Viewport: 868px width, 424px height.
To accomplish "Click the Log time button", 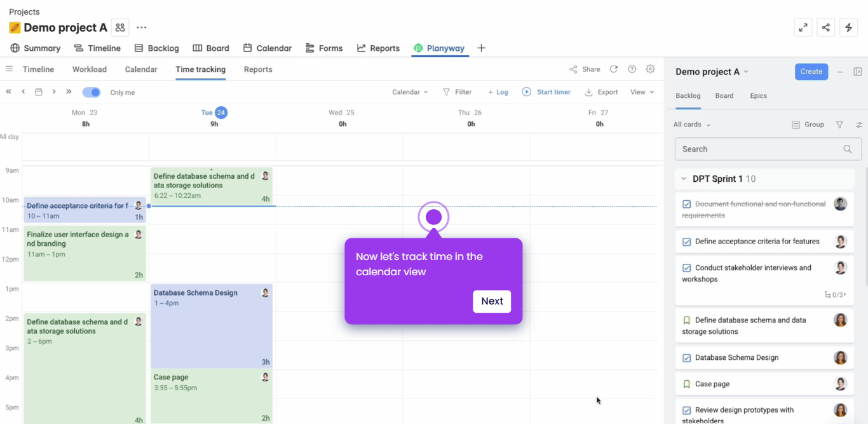I will 498,92.
